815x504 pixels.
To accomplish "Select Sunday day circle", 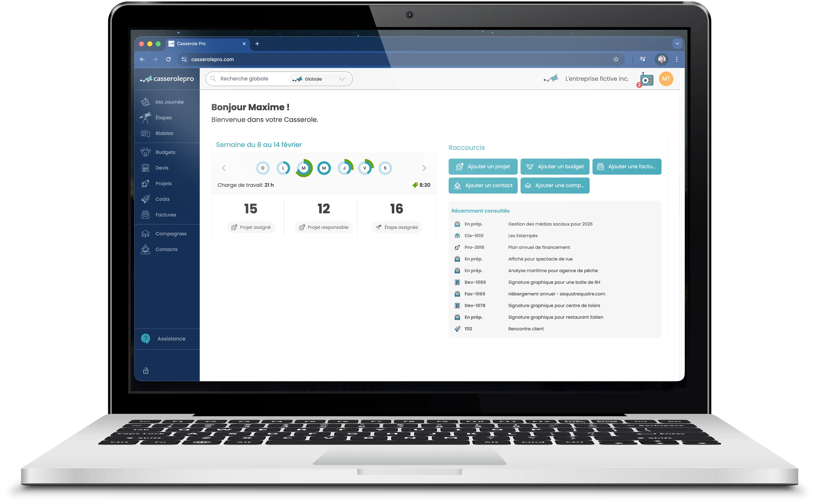I will (x=263, y=168).
